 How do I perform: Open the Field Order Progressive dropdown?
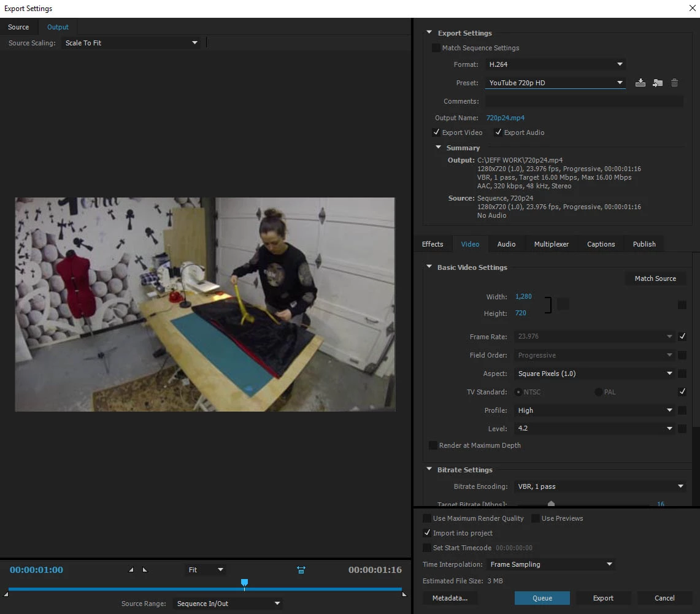pyautogui.click(x=594, y=355)
